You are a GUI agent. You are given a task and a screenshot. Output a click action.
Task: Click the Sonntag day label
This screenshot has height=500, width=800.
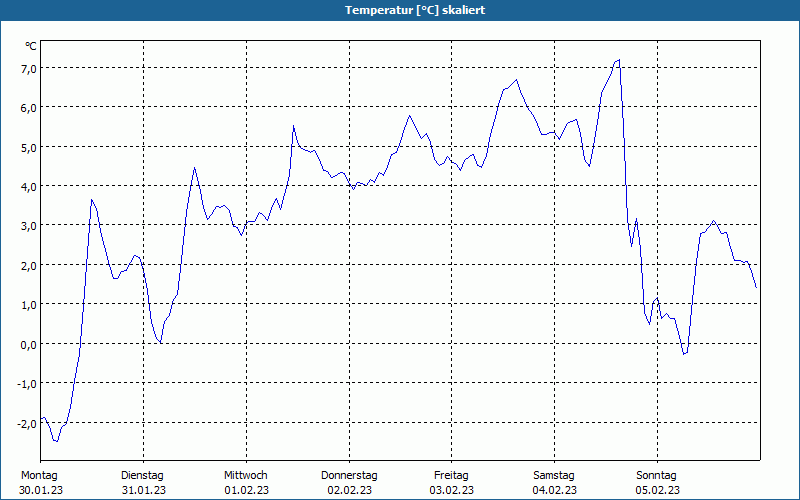click(657, 476)
